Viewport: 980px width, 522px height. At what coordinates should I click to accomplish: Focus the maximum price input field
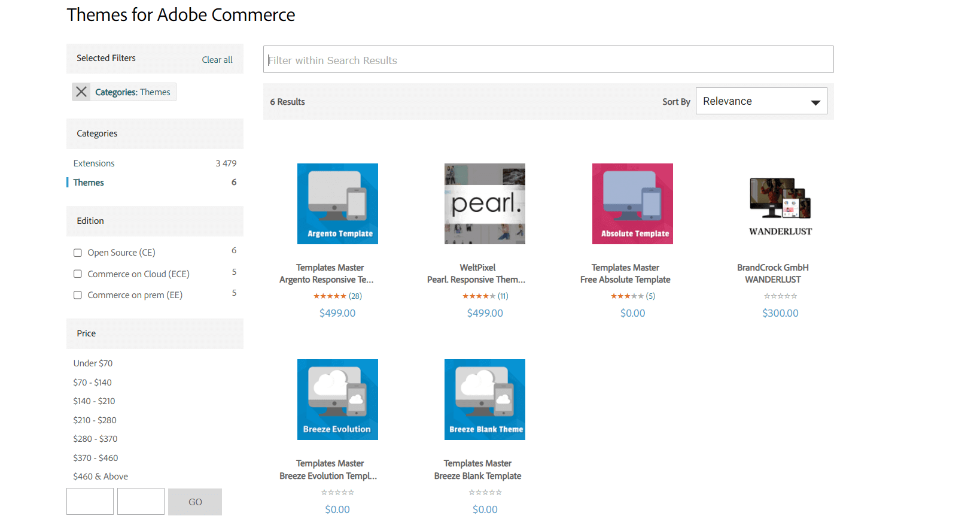141,502
